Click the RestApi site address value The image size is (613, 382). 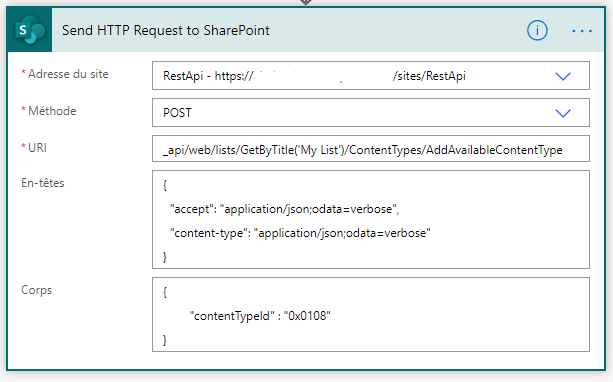coord(314,76)
